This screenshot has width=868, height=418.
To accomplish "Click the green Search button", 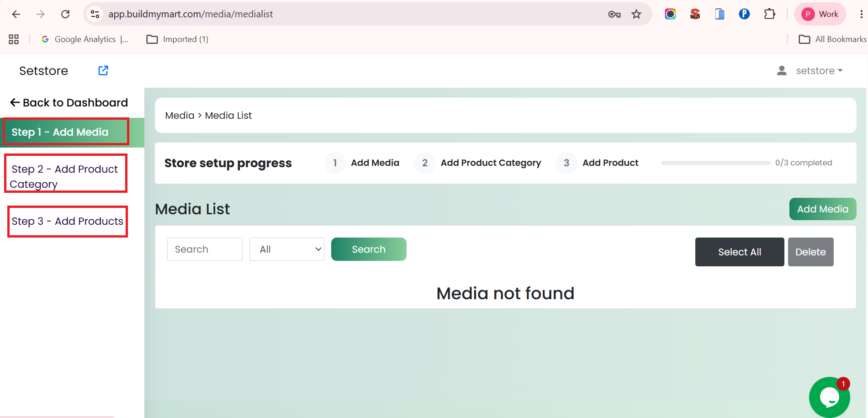I will 369,249.
